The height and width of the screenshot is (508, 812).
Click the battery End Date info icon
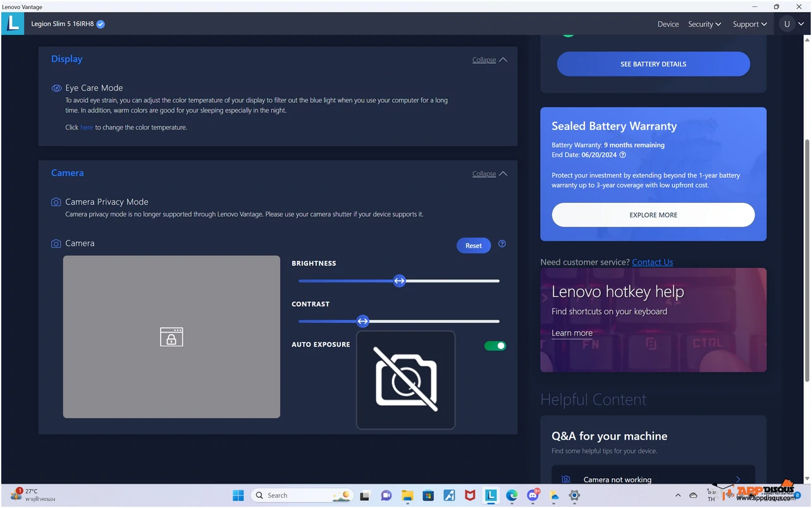pos(623,155)
